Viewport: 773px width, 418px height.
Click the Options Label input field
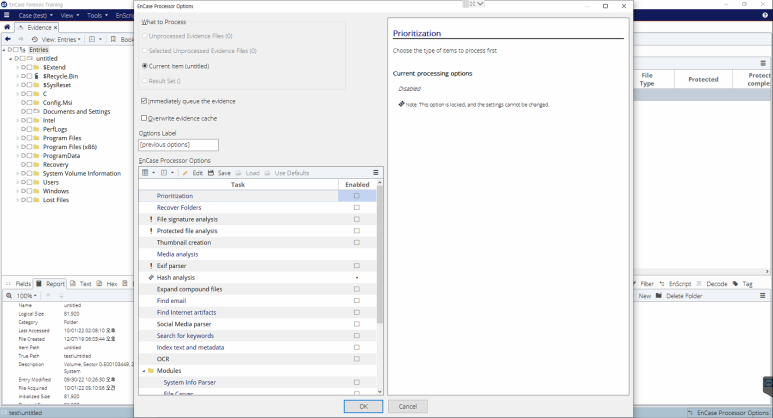point(178,145)
